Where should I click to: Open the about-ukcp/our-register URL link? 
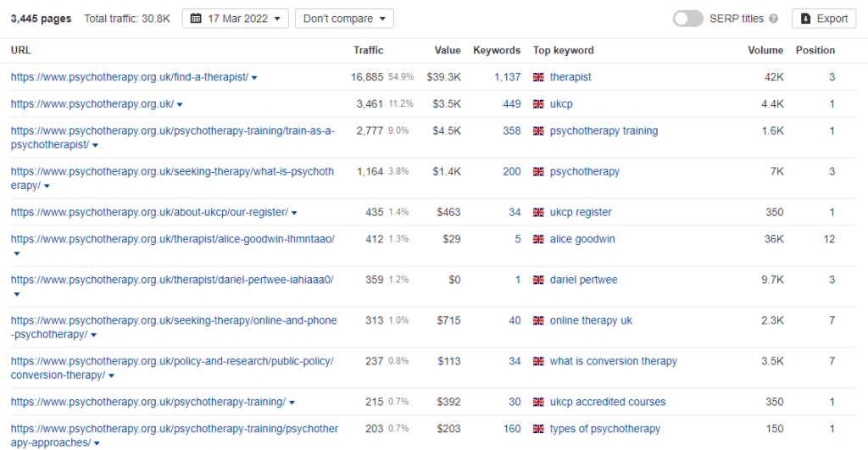pyautogui.click(x=149, y=212)
